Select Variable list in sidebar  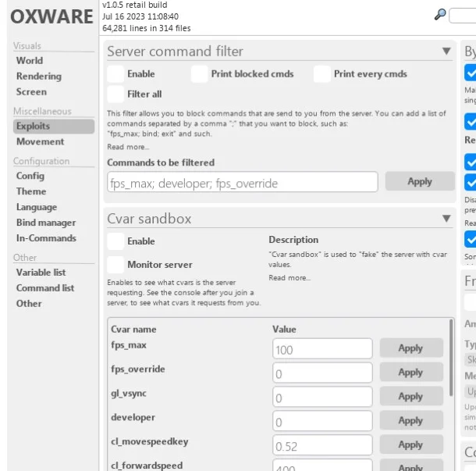41,272
